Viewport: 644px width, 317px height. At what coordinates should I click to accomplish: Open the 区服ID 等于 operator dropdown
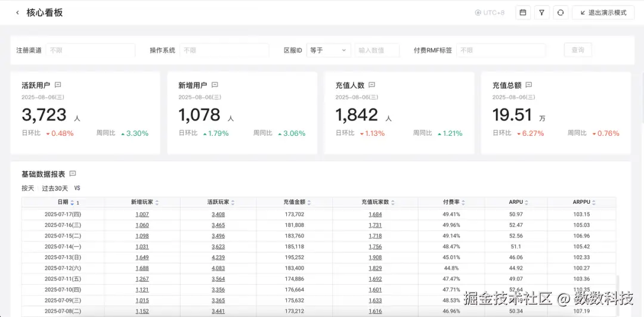click(x=329, y=51)
